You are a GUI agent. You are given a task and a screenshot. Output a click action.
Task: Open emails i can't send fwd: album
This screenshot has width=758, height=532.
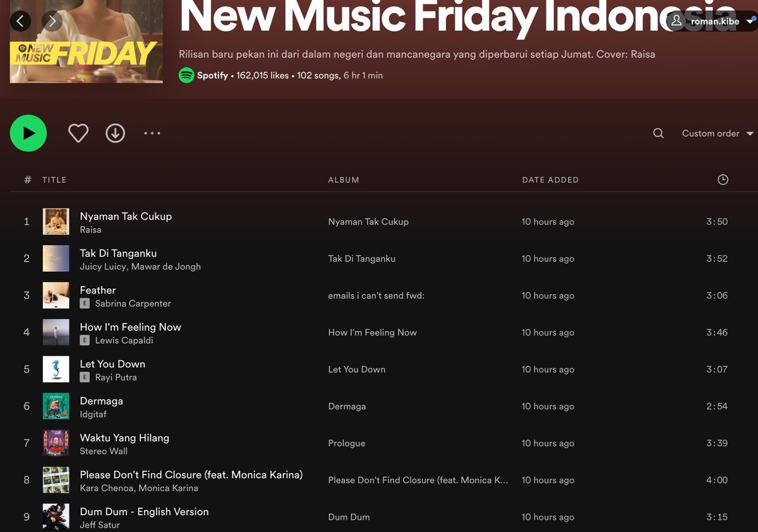376,296
